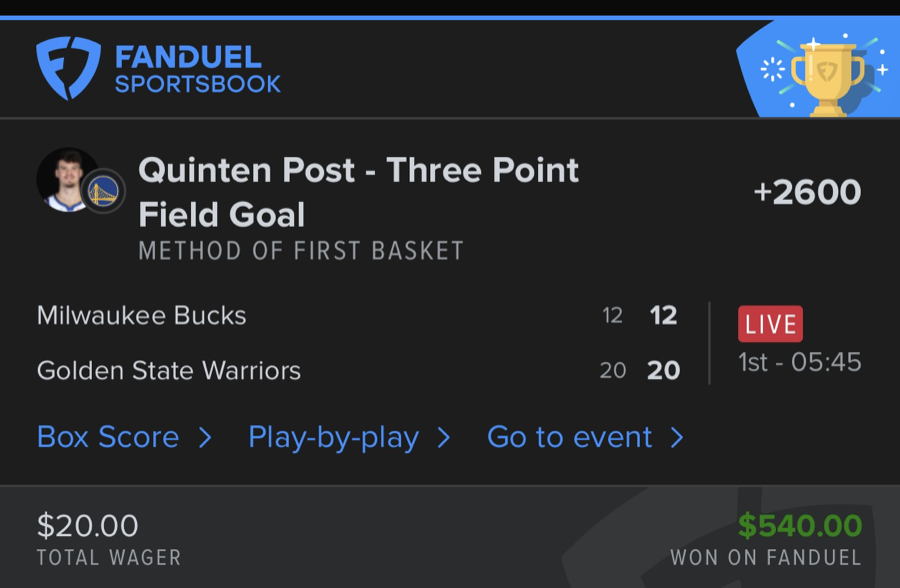This screenshot has height=588, width=900.
Task: Click the chevron after Go to event
Action: pos(677,437)
